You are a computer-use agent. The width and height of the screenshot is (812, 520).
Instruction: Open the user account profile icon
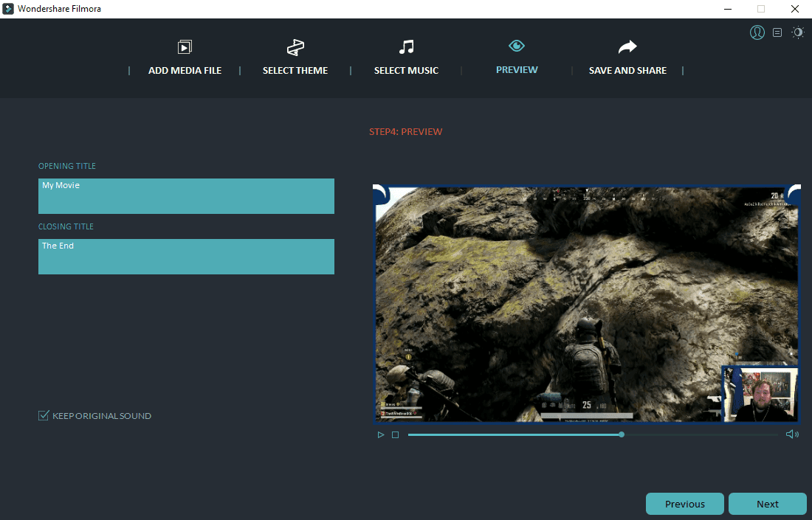pos(757,32)
